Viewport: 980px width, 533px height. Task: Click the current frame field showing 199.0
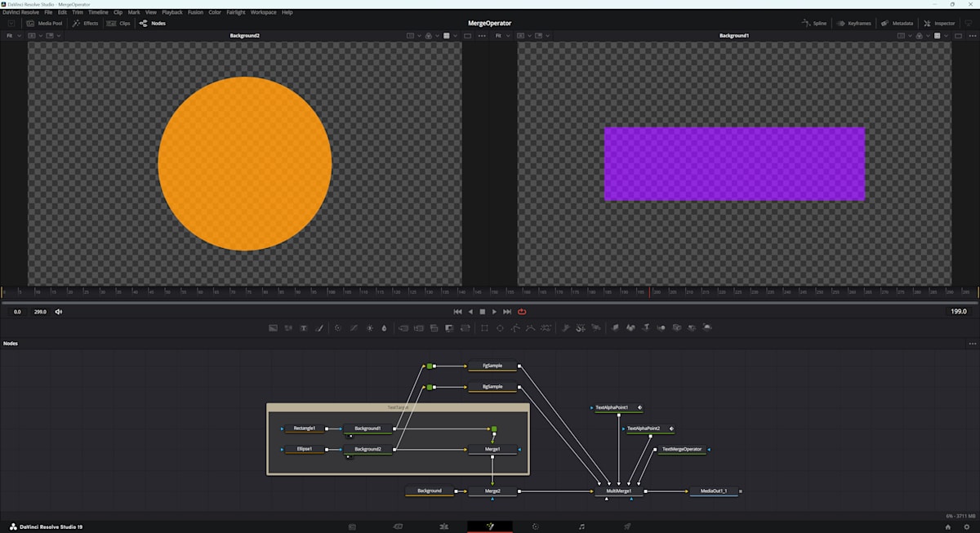(x=958, y=312)
